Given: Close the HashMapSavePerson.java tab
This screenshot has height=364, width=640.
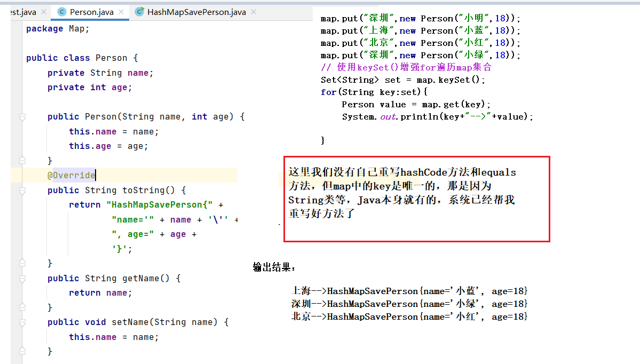Looking at the screenshot, I should pyautogui.click(x=254, y=12).
